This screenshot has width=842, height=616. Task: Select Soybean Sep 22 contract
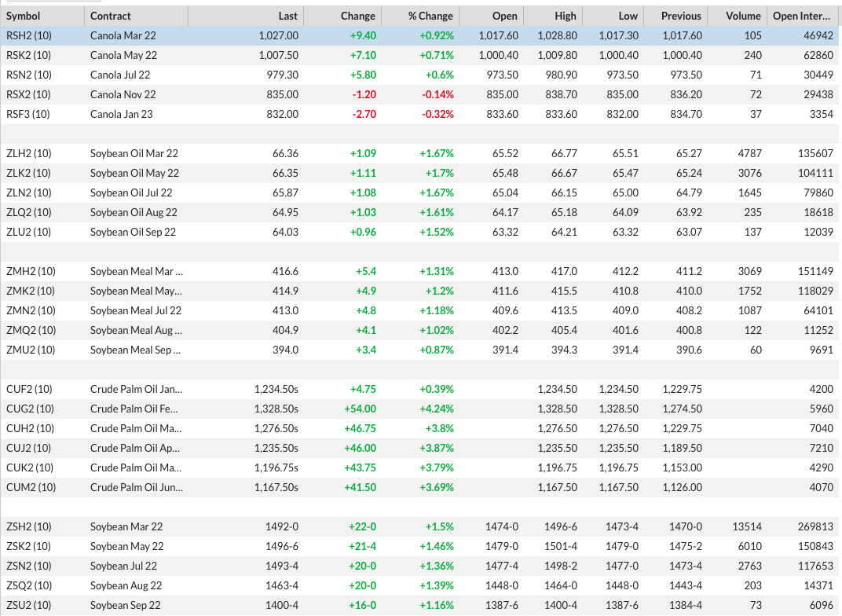point(126,605)
